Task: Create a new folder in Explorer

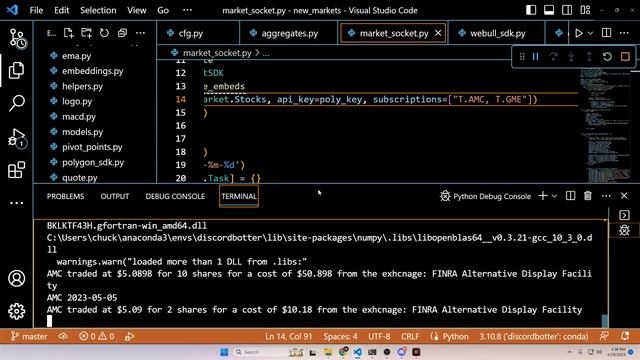Action: [x=86, y=33]
